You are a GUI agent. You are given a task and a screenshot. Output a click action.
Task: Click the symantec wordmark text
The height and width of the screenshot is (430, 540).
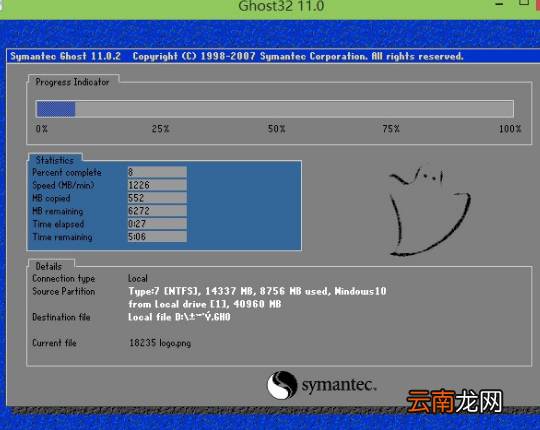(339, 385)
